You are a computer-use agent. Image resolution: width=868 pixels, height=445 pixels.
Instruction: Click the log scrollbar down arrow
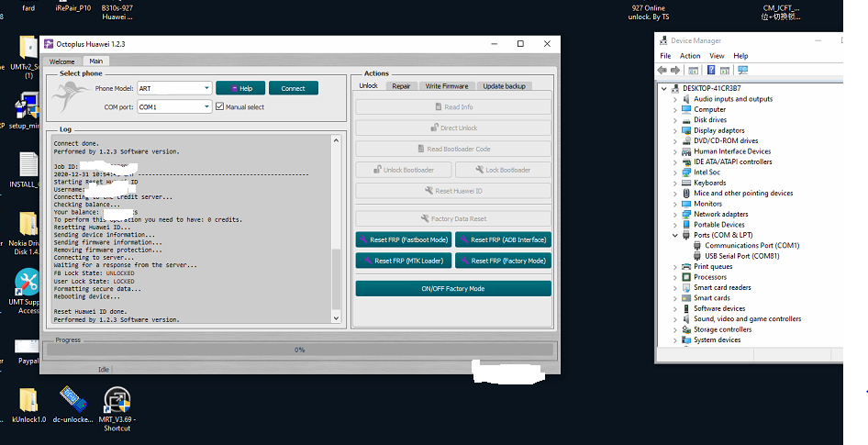tap(336, 317)
